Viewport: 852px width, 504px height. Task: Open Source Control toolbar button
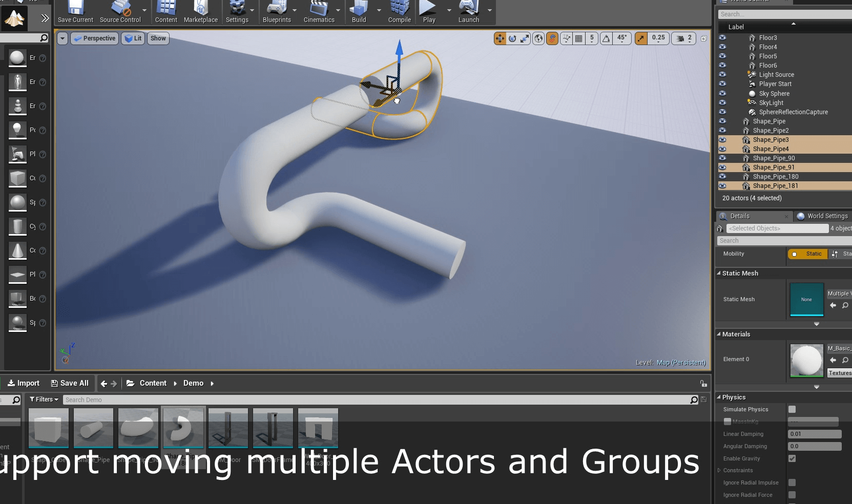[x=120, y=12]
